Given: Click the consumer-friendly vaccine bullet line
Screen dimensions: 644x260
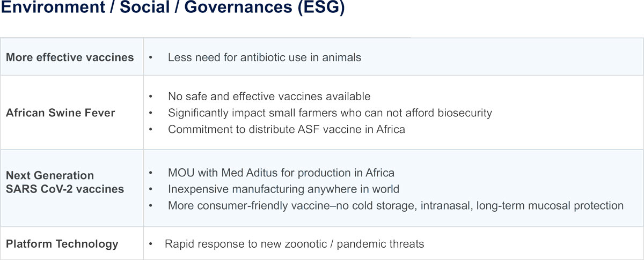Looking at the screenshot, I should pos(396,206).
